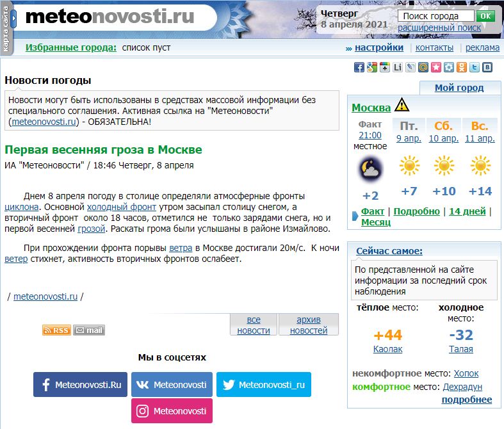This screenshot has width=504, height=429.
Task: Click the Google Plus share icon
Action: click(385, 67)
